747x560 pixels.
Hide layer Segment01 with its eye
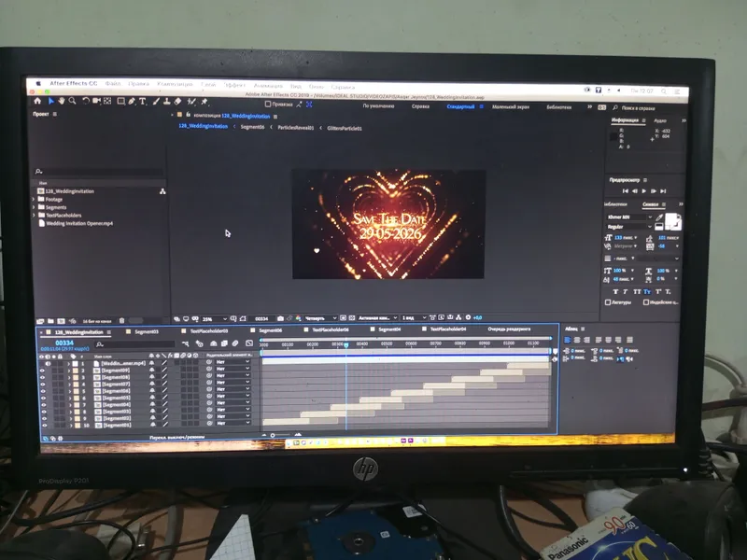(44, 426)
